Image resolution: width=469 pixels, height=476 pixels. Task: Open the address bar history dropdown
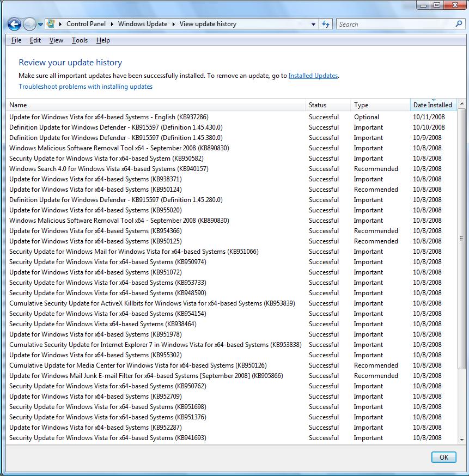pos(313,25)
